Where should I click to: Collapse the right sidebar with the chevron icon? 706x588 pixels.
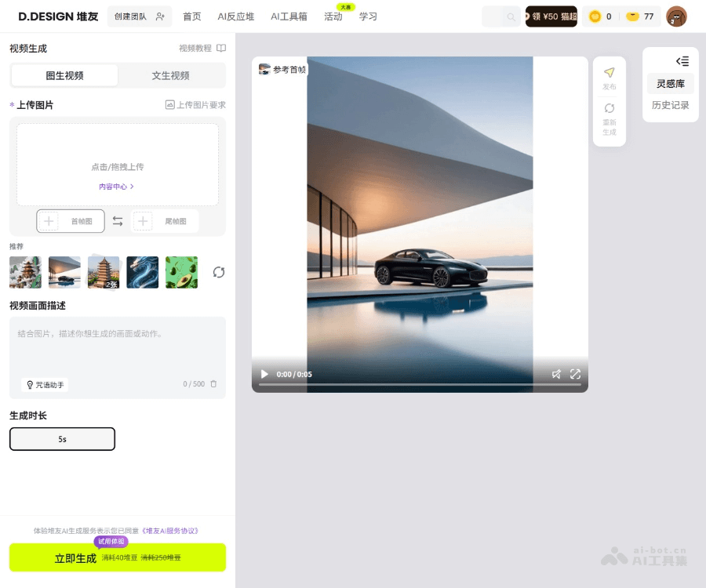[682, 61]
